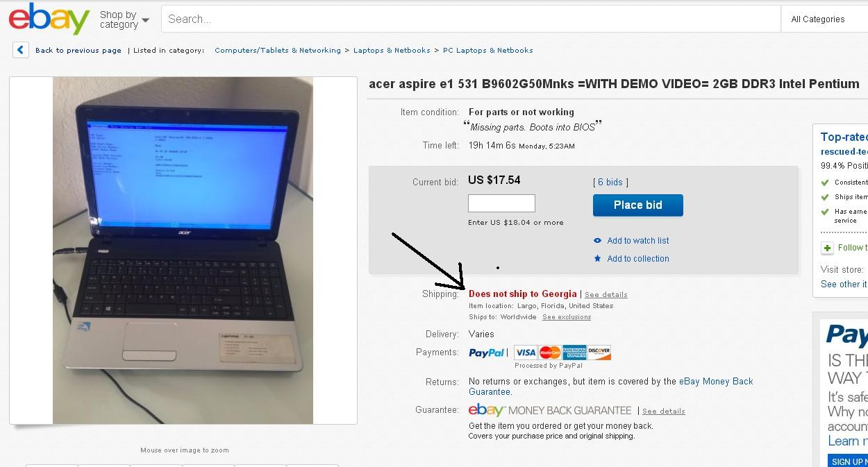The height and width of the screenshot is (467, 868).
Task: Open PC Laptops & Netbooks breadcrumb
Action: [x=488, y=51]
